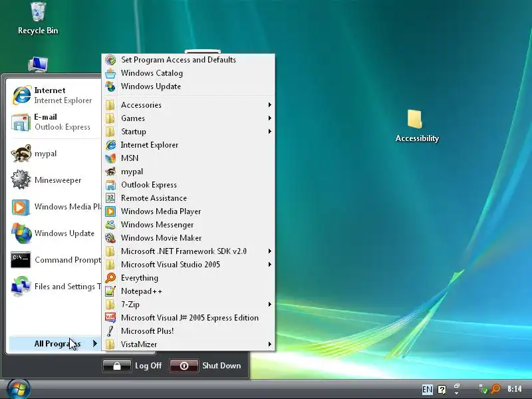Expand the VistaMizer submenu
Screen dimensions: 532x399
coord(188,344)
